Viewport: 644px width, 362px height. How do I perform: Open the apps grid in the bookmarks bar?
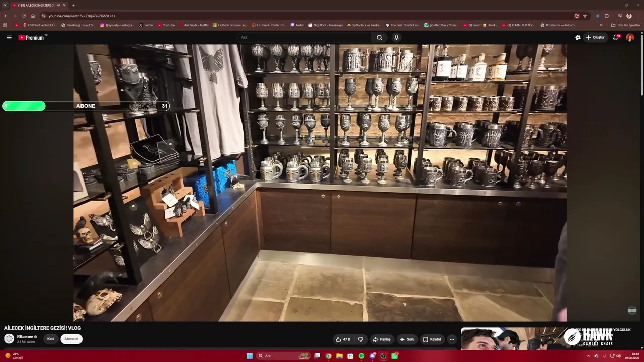coord(5,25)
